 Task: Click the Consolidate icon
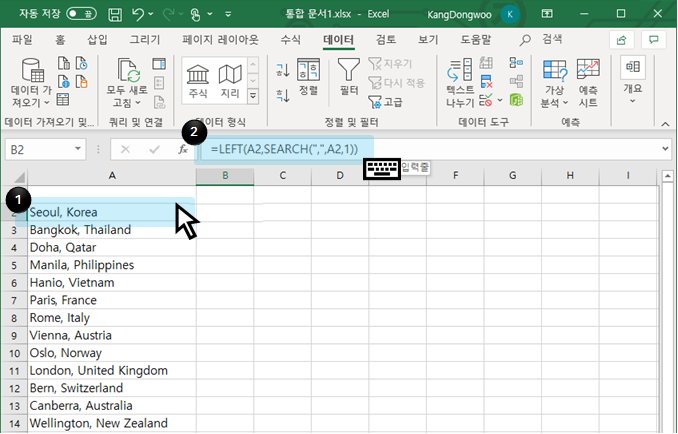pos(516,63)
